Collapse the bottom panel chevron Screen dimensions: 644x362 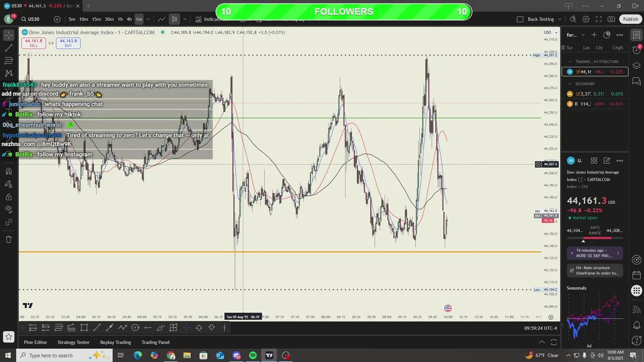(541, 342)
